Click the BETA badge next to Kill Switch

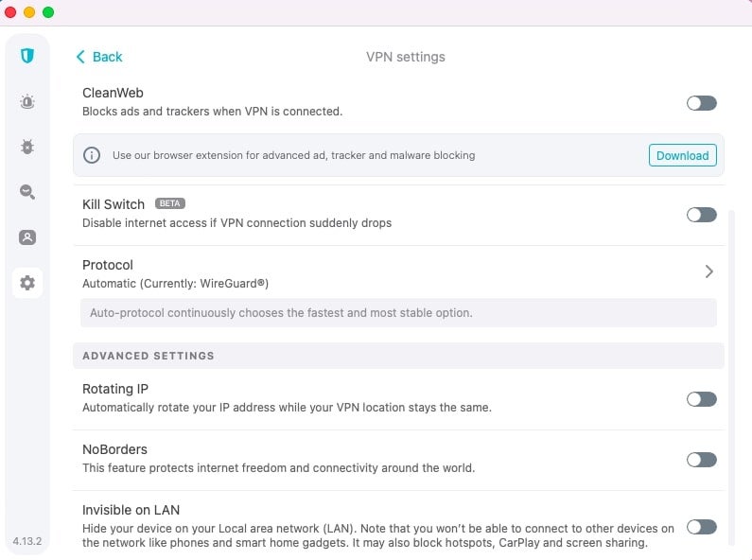170,204
